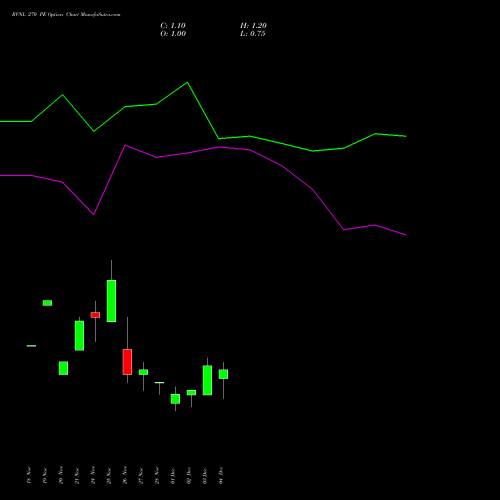Select the large red candle for 26 Nov
The width and height of the screenshot is (500, 500).
(127, 362)
